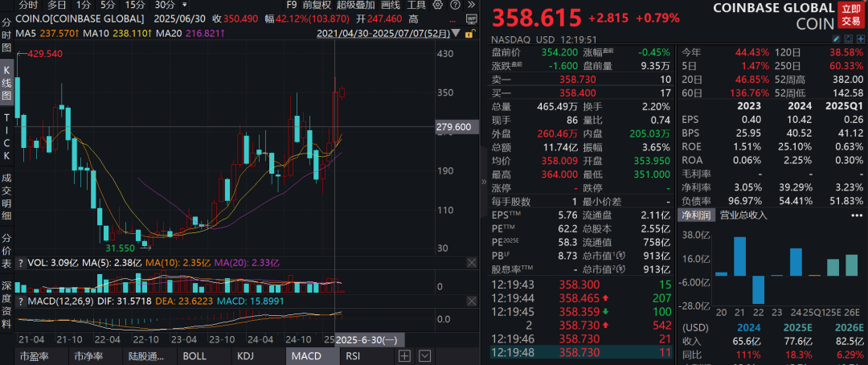Switch to the 分时 timeframe
Viewport: 868px width, 365px height.
coord(28,6)
